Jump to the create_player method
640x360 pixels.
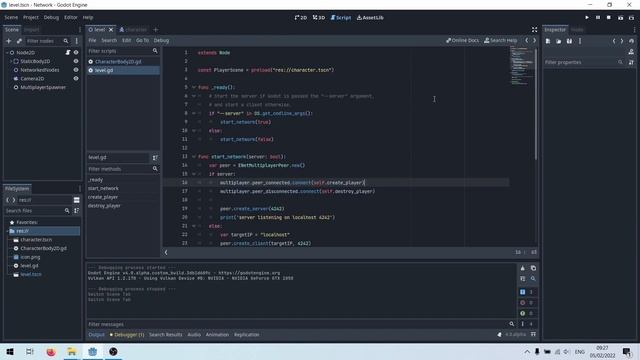(103, 197)
